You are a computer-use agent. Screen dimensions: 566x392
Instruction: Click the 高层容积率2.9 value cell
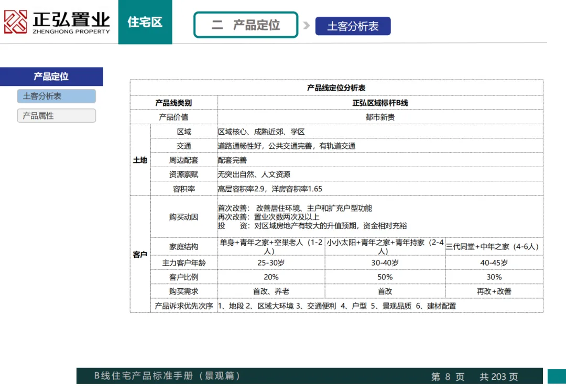[x=380, y=189]
